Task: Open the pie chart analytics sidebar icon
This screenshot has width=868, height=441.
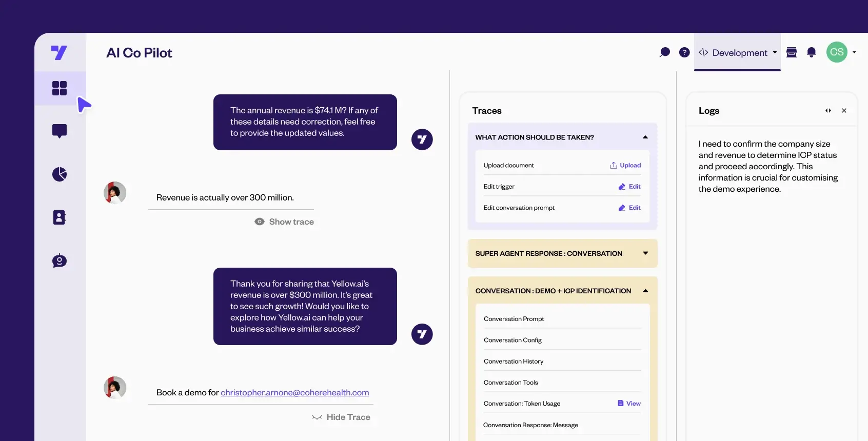Action: (x=60, y=174)
